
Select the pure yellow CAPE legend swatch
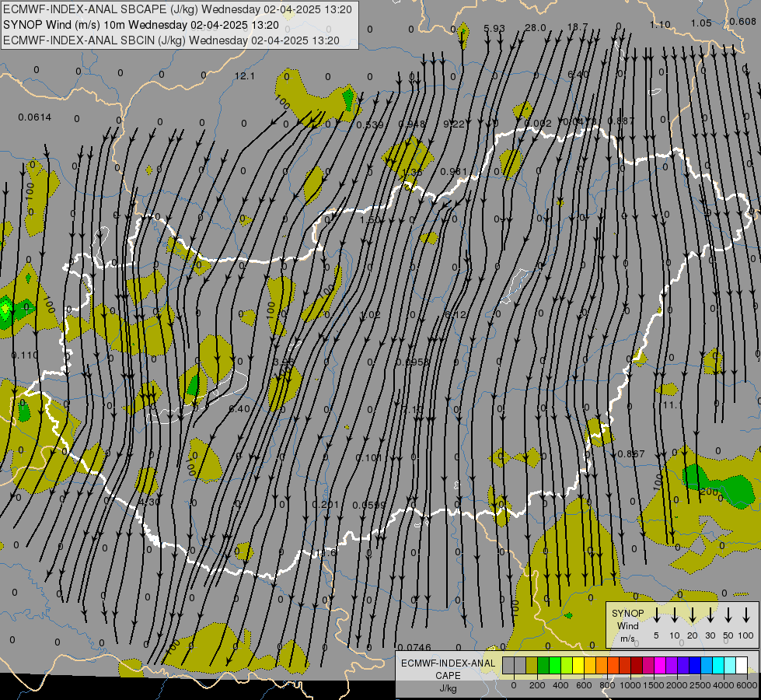pyautogui.click(x=578, y=666)
